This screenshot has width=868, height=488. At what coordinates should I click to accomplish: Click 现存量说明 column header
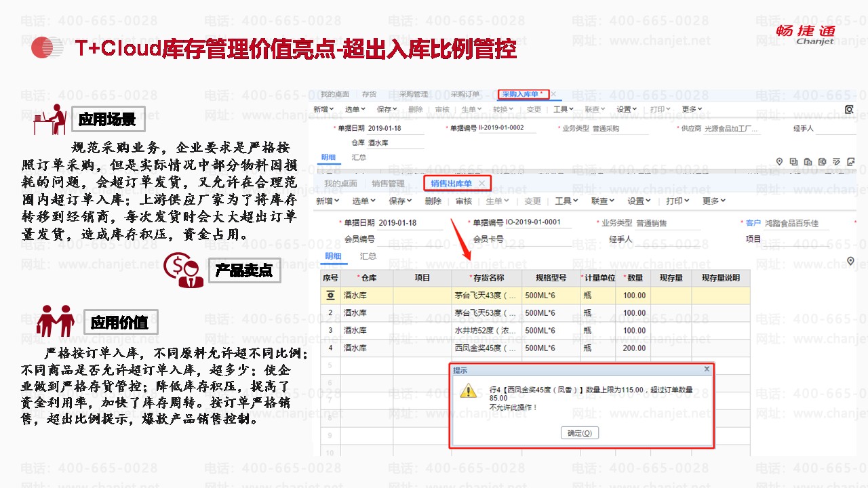coord(721,278)
